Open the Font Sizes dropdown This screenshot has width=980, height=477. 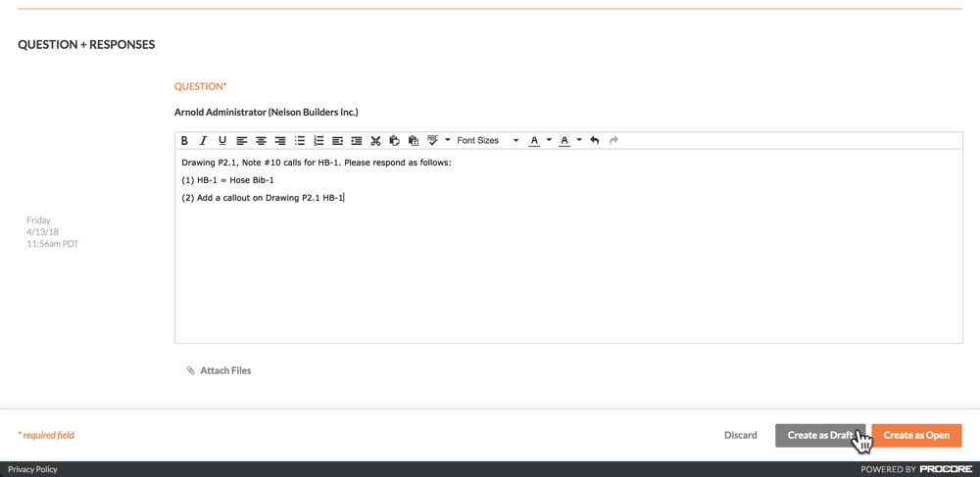(x=488, y=141)
